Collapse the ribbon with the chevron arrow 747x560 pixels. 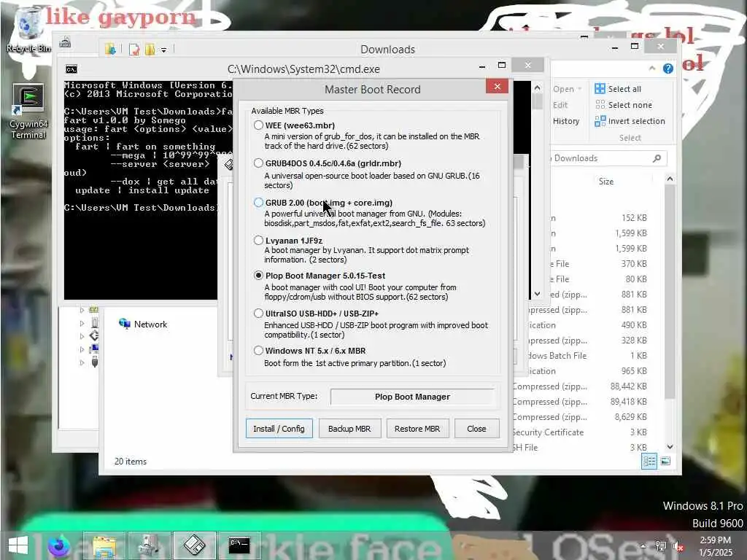pyautogui.click(x=651, y=69)
